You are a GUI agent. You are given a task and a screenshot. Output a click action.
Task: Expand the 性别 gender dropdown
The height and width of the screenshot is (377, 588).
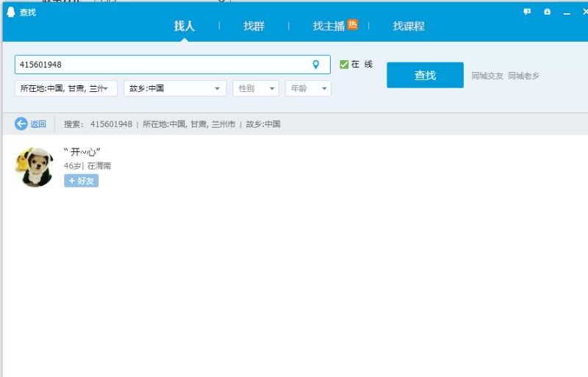tap(256, 88)
